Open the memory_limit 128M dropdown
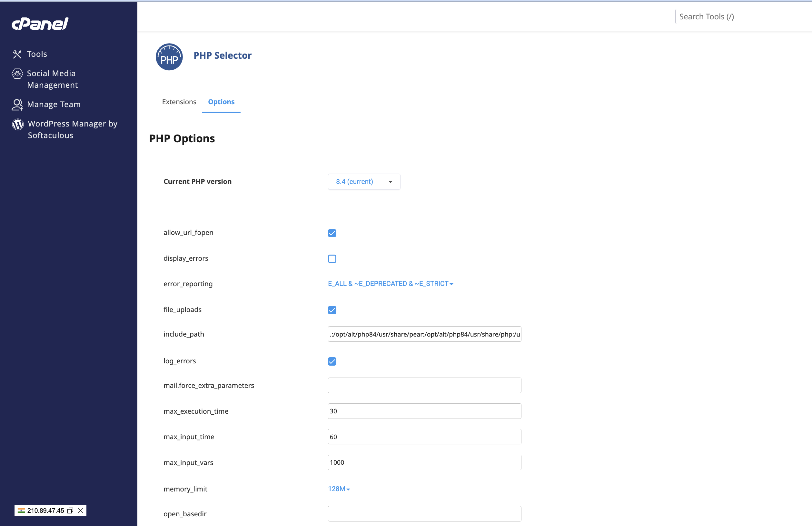The image size is (812, 526). click(x=339, y=489)
